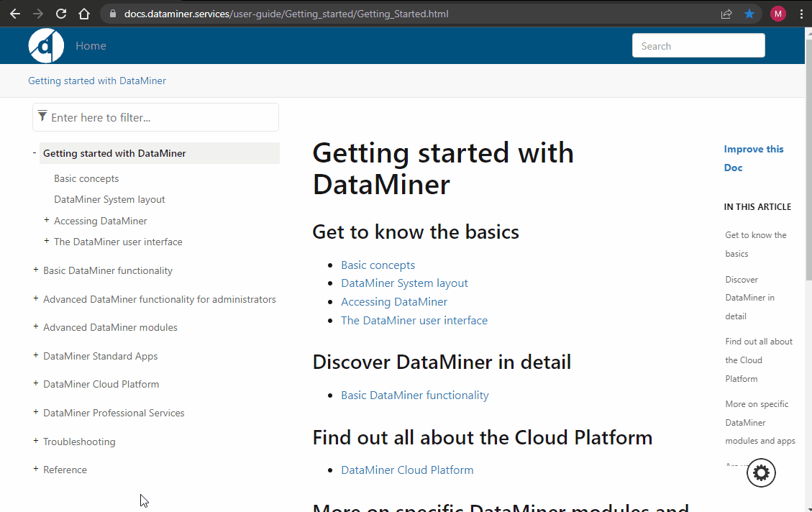Screen dimensions: 812x512
Task: Expand 'Advanced DataMiner functionality for administrators' node
Action: (x=36, y=298)
